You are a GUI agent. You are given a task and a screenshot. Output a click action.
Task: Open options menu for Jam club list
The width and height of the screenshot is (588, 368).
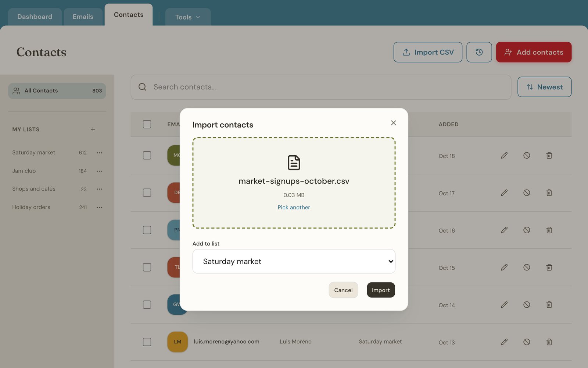coord(99,171)
